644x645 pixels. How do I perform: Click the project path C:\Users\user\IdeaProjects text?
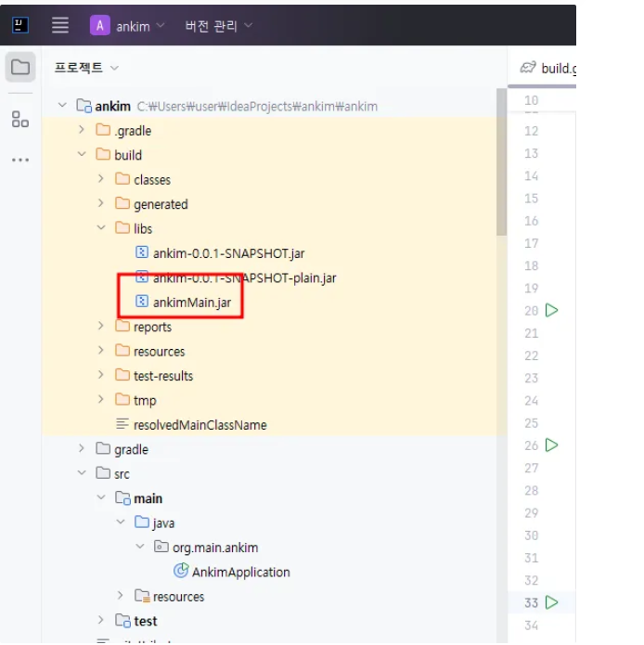pos(257,107)
